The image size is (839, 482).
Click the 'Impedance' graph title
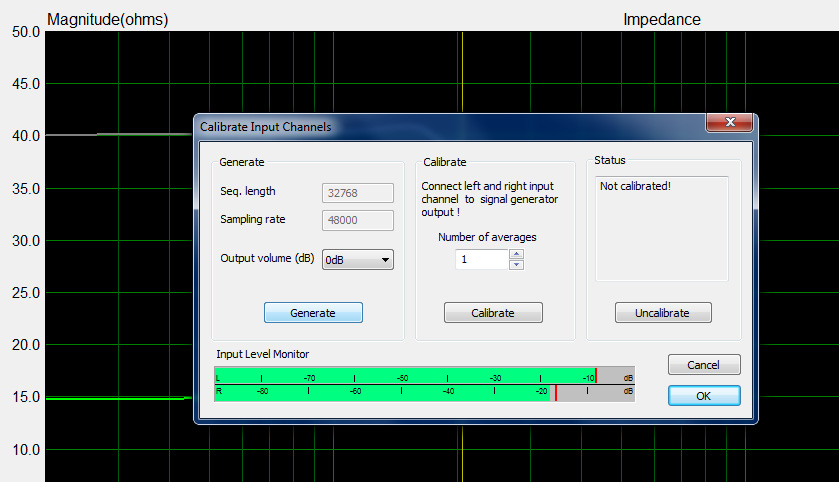click(x=662, y=19)
